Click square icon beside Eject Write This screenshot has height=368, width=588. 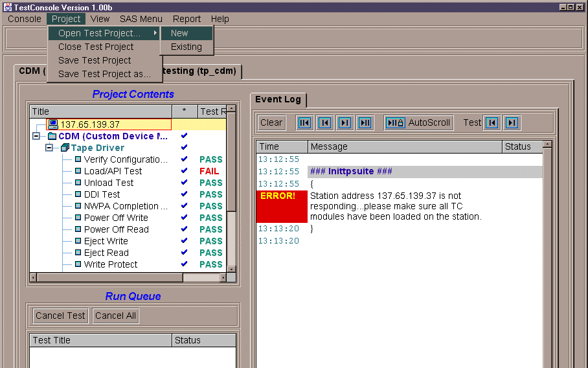[78, 240]
